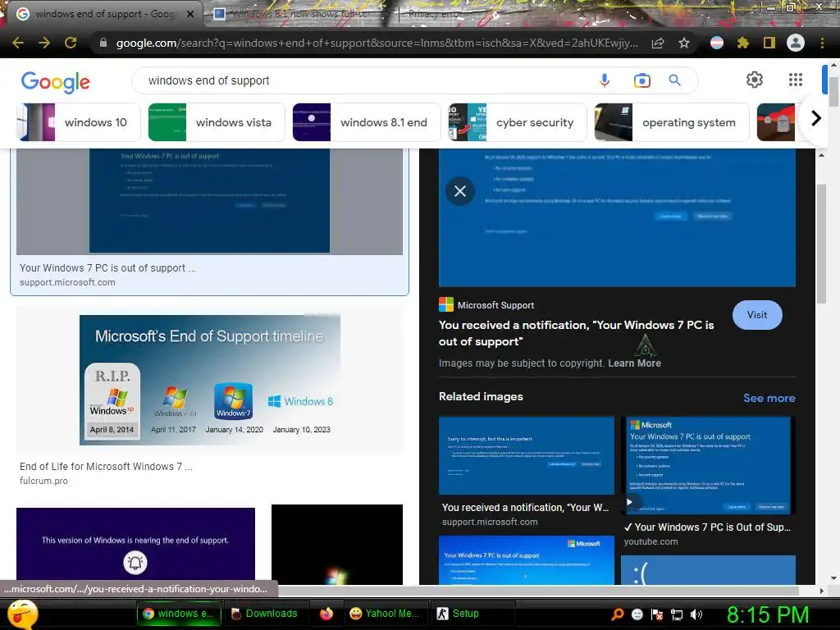This screenshot has height=630, width=840.
Task: Click the horizontal scrollbar right arrow
Action: (x=822, y=591)
